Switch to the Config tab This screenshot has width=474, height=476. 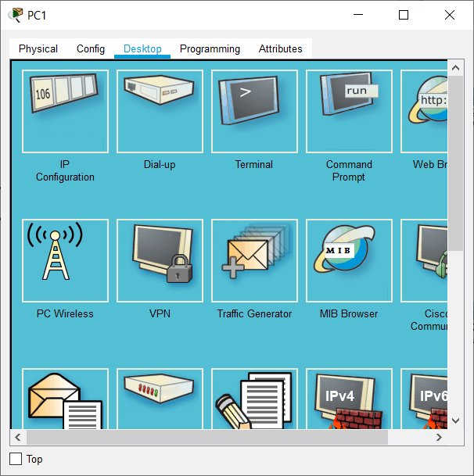[x=91, y=48]
